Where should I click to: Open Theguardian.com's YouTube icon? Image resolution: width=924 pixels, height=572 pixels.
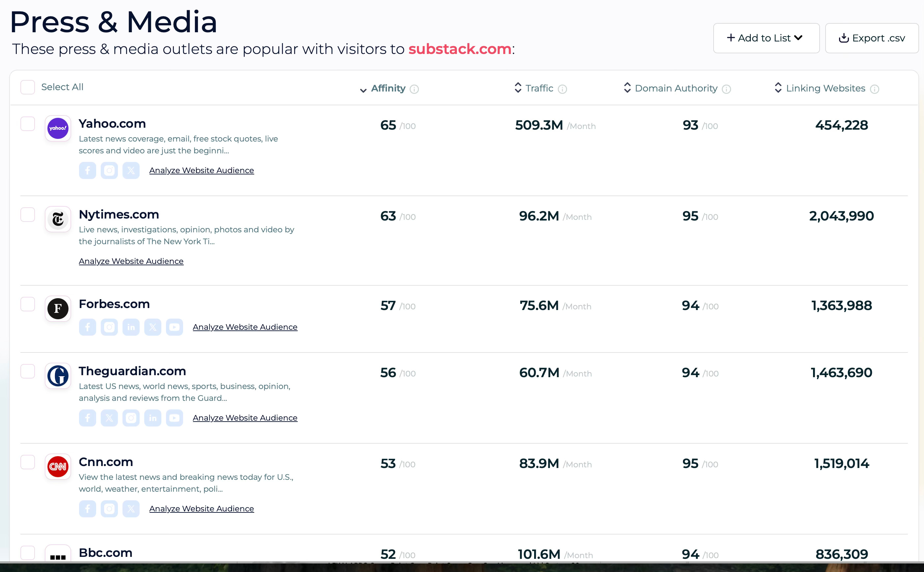(175, 418)
